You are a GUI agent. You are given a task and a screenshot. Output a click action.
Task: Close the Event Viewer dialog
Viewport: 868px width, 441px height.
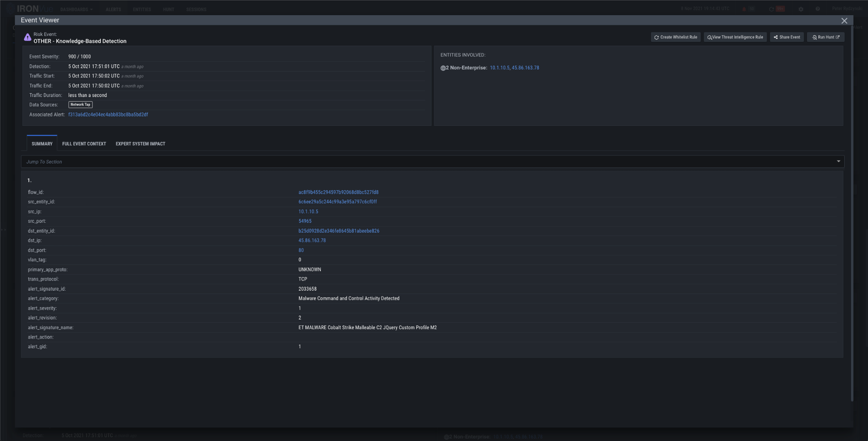pyautogui.click(x=844, y=21)
